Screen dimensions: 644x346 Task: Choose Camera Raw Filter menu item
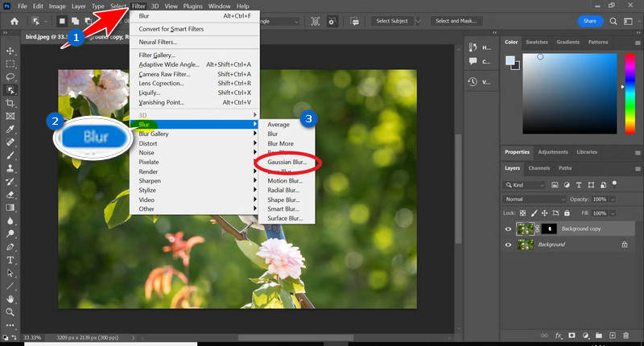pyautogui.click(x=194, y=74)
